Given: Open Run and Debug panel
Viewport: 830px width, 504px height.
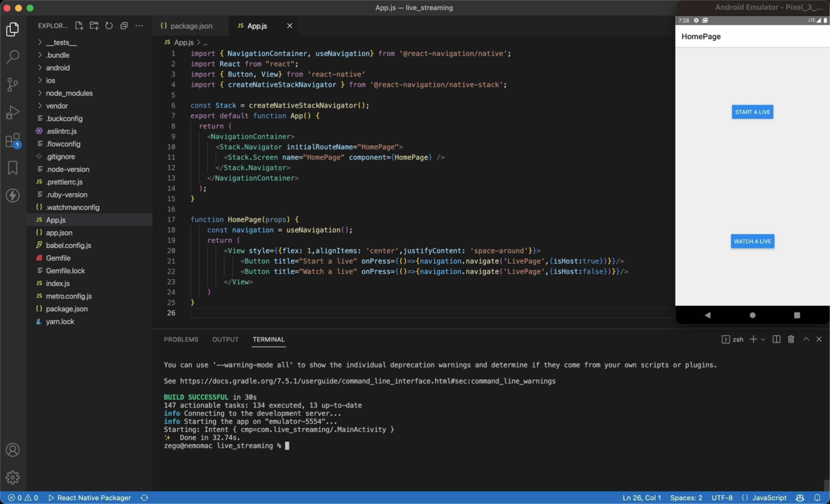Looking at the screenshot, I should 12,112.
